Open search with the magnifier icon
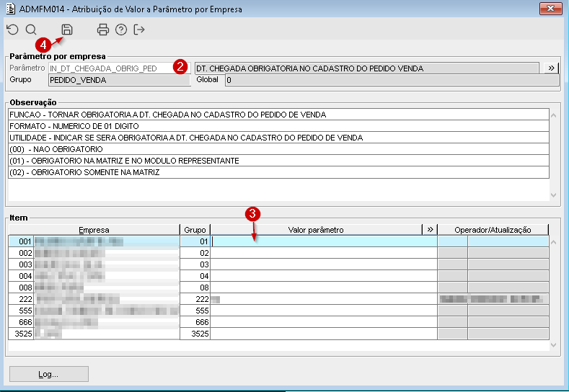 31,30
